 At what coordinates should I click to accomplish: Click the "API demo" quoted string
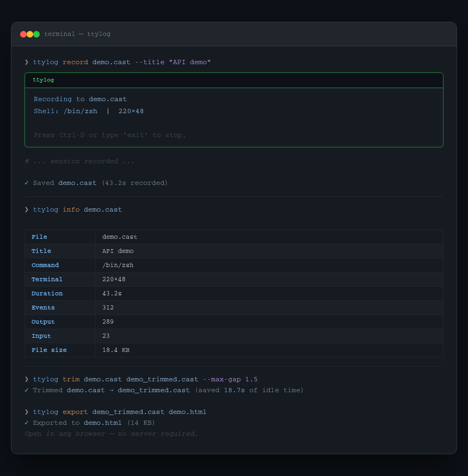click(x=189, y=62)
